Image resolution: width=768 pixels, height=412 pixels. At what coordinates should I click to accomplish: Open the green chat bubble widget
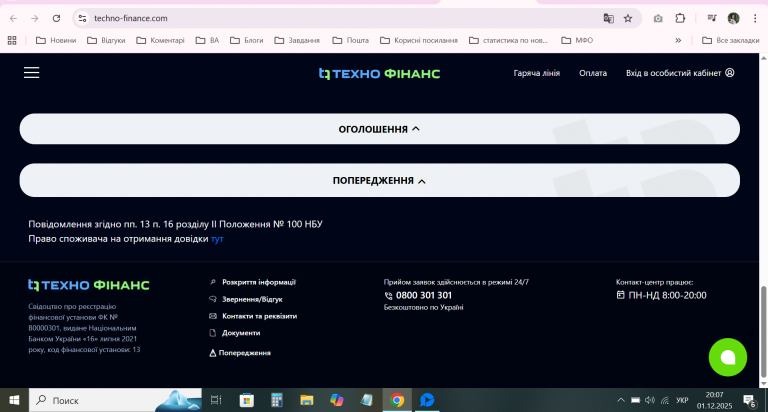[x=727, y=357]
